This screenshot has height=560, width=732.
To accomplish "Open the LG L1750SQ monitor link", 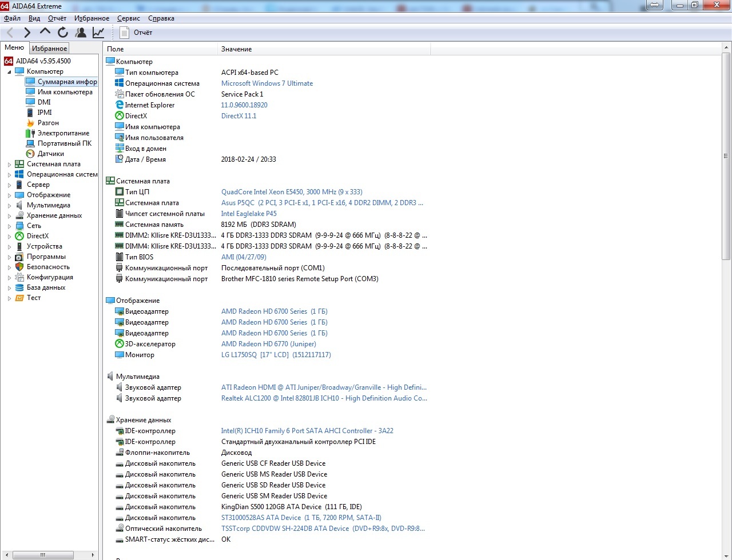I will (276, 355).
